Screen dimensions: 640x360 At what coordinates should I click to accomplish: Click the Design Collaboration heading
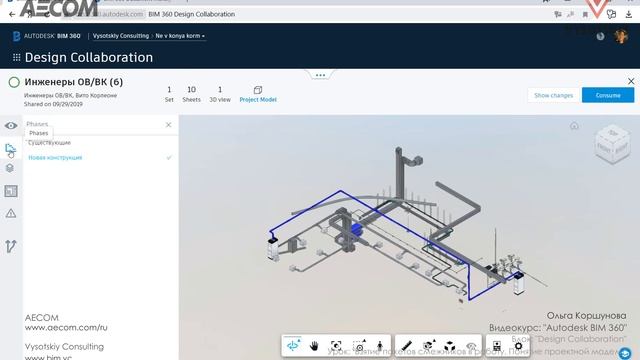point(89,58)
